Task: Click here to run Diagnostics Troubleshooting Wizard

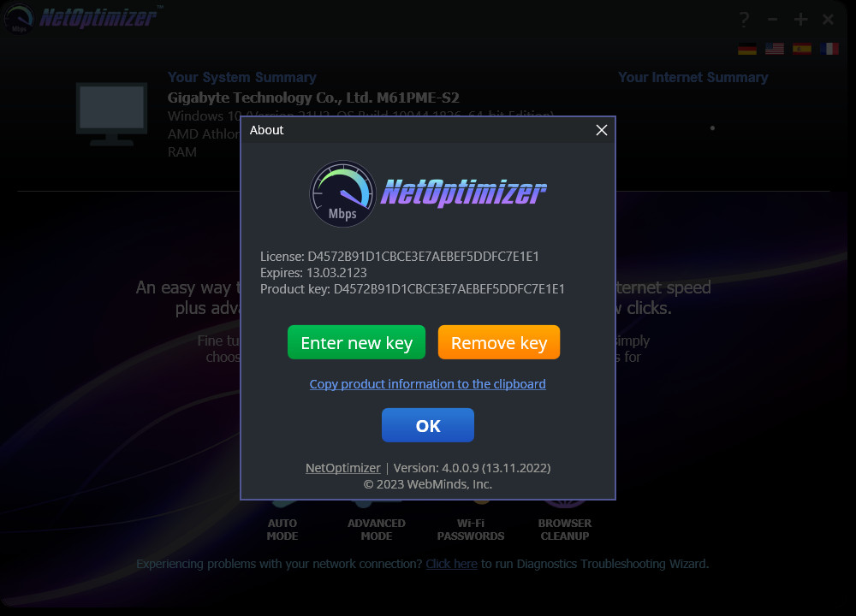Action: [451, 564]
